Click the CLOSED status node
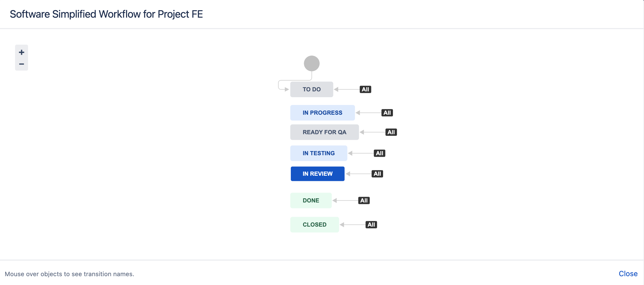 coord(314,225)
